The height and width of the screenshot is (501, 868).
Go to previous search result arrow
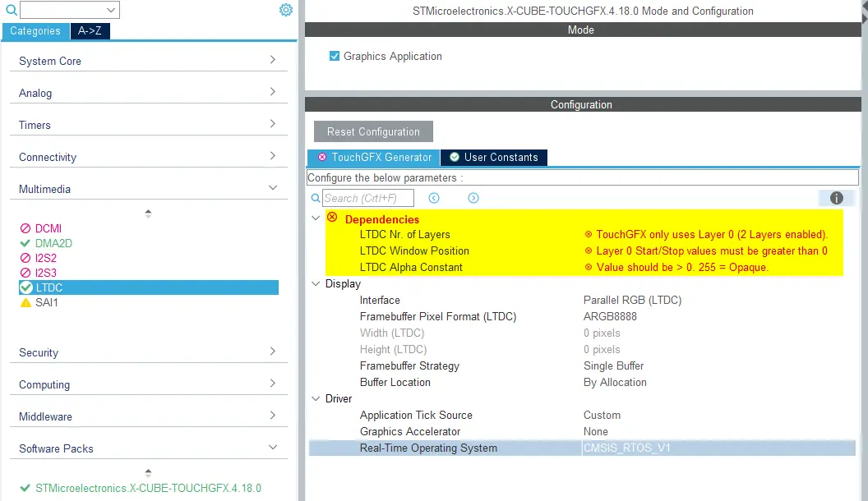click(x=434, y=198)
